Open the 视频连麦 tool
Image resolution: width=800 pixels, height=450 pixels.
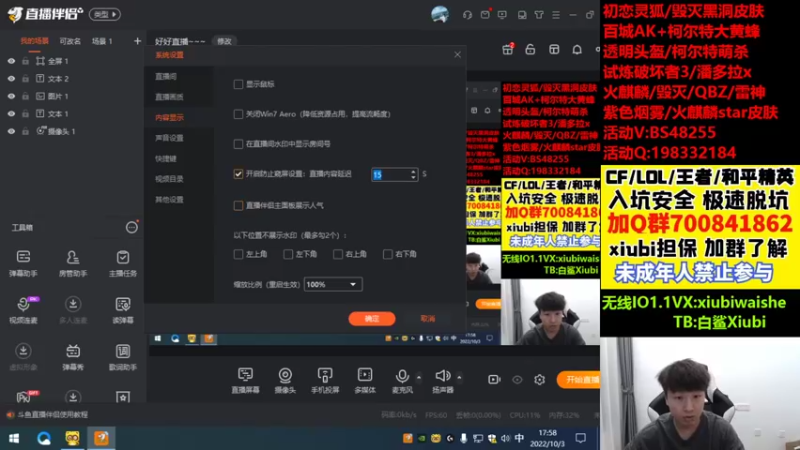coord(23,310)
